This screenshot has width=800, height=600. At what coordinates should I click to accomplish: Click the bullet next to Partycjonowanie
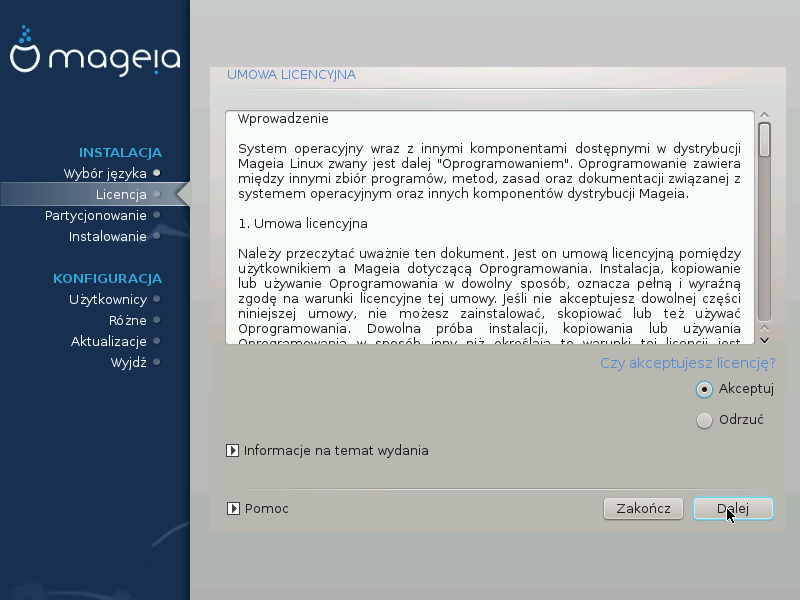tap(157, 215)
